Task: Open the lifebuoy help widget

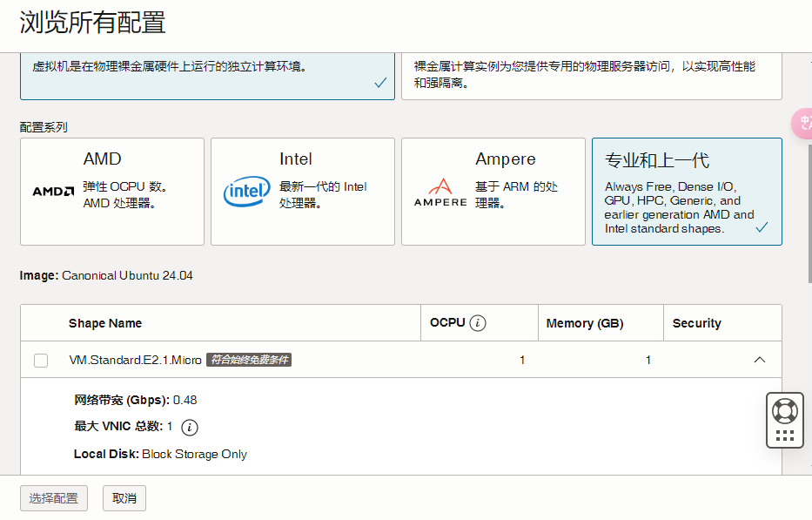Action: 784,412
